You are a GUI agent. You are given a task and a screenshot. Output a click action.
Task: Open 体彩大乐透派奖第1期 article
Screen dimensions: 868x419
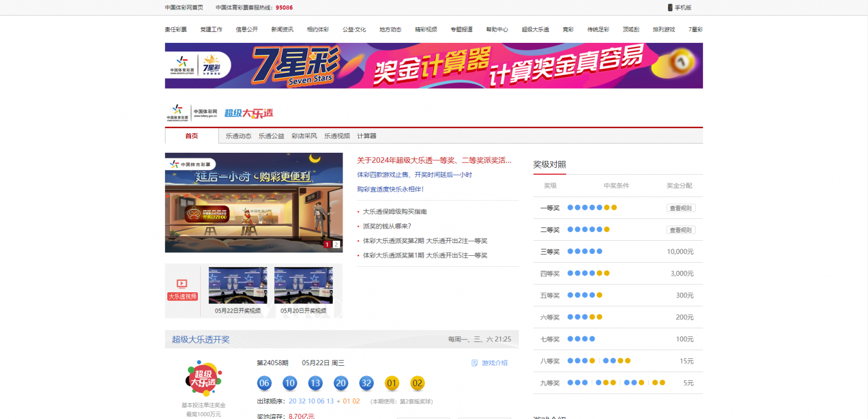[x=425, y=255]
